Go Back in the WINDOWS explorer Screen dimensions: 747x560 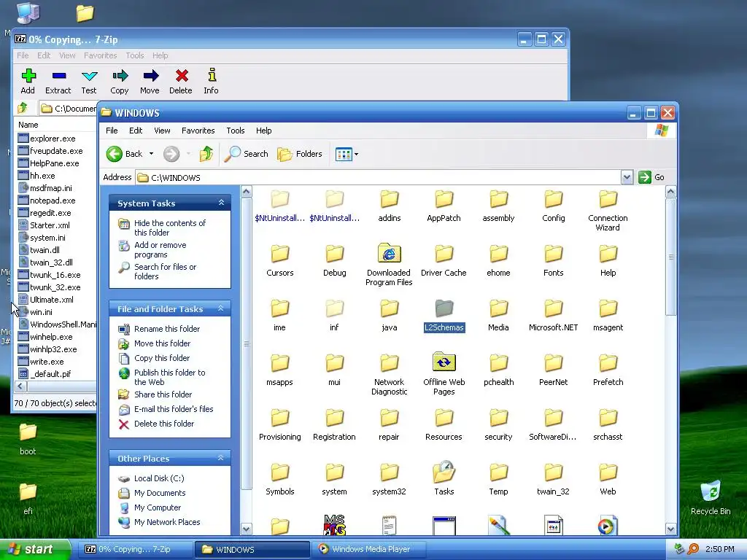click(124, 154)
